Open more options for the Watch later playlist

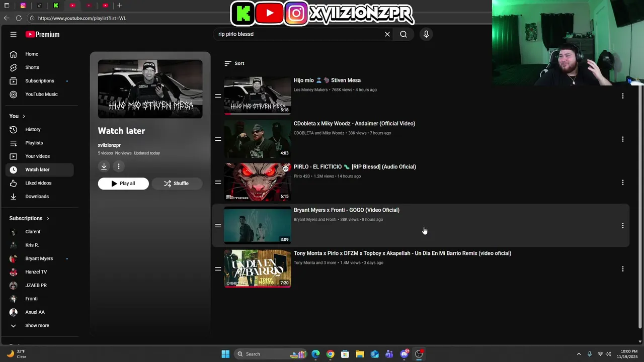point(119,166)
